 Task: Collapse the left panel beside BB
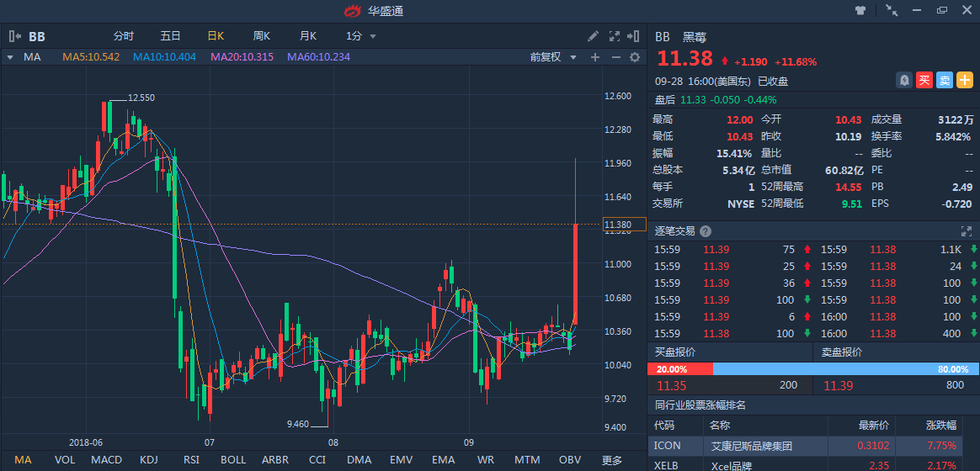[x=15, y=36]
